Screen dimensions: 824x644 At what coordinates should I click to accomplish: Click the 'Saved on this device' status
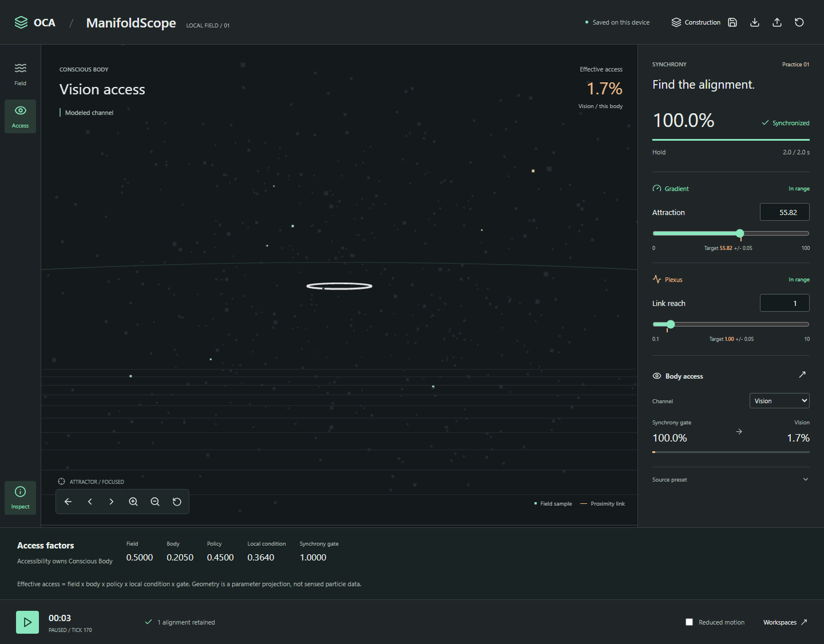coord(621,22)
